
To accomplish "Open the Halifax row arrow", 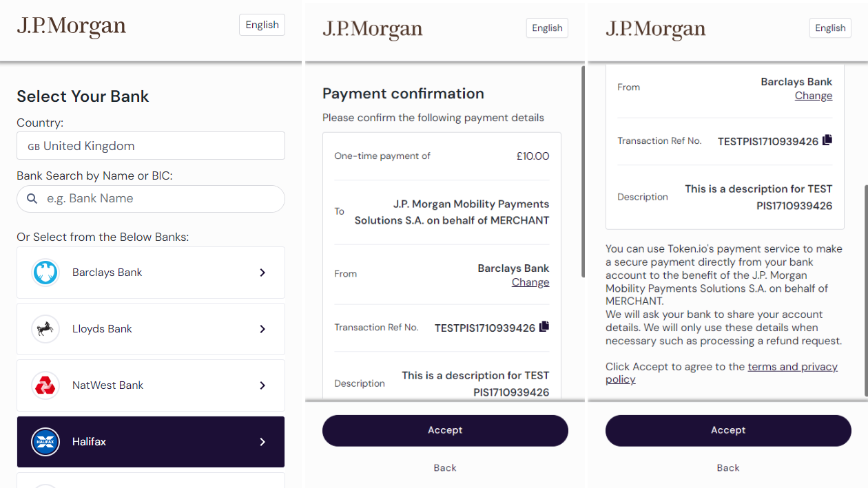I will click(x=262, y=442).
